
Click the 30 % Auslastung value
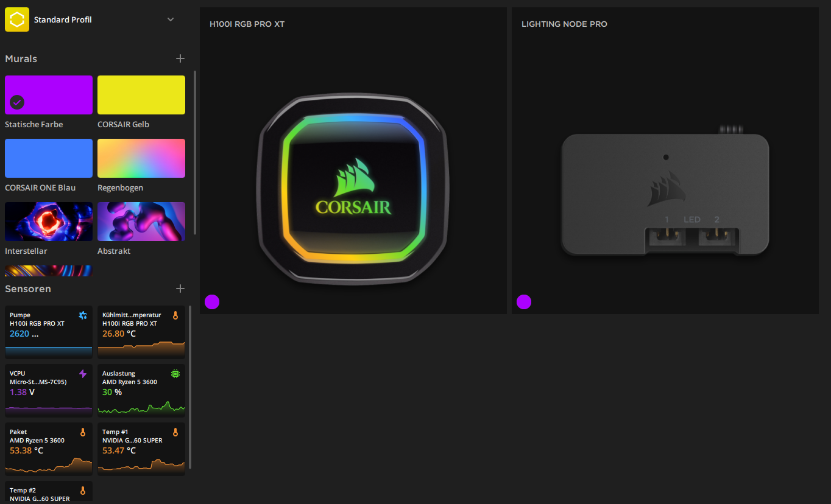coord(112,392)
